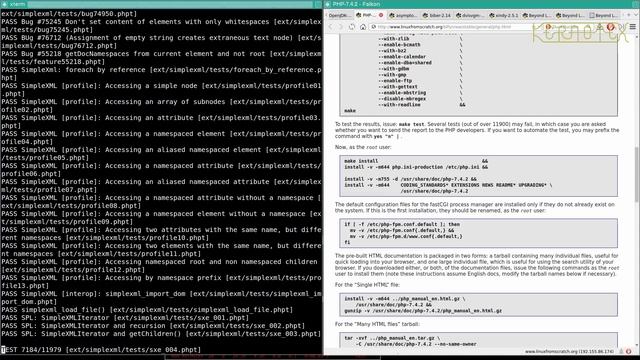Click 'PASS Bug #75245' line in xterm
This screenshot has height=360, width=640.
tap(161, 26)
